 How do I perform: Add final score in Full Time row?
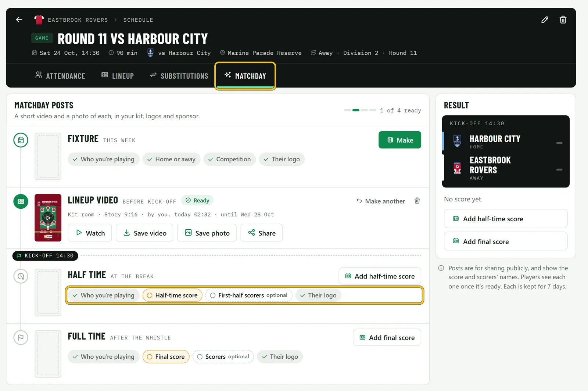tap(387, 338)
